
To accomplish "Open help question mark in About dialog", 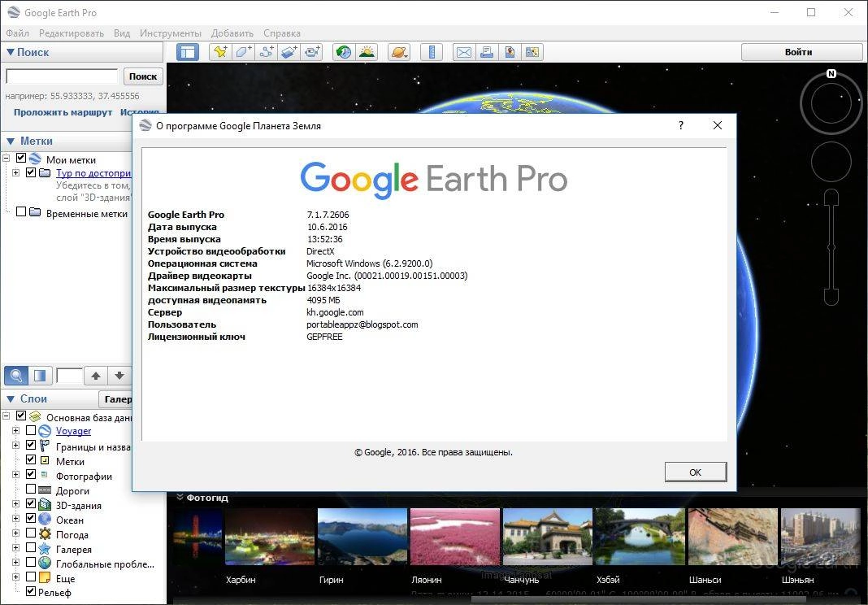I will tap(681, 125).
